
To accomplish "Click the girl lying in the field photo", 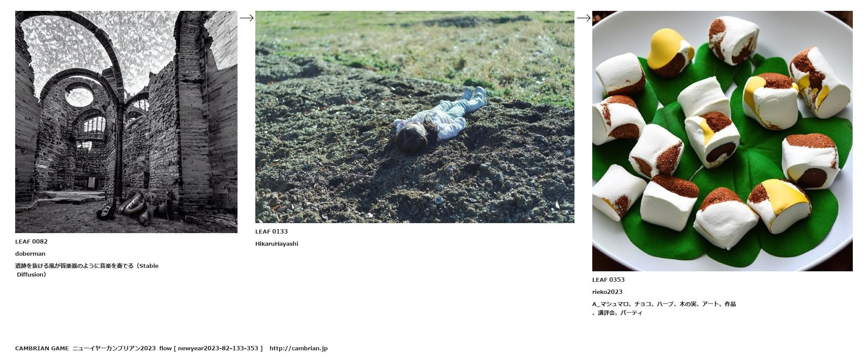I will point(439,121).
